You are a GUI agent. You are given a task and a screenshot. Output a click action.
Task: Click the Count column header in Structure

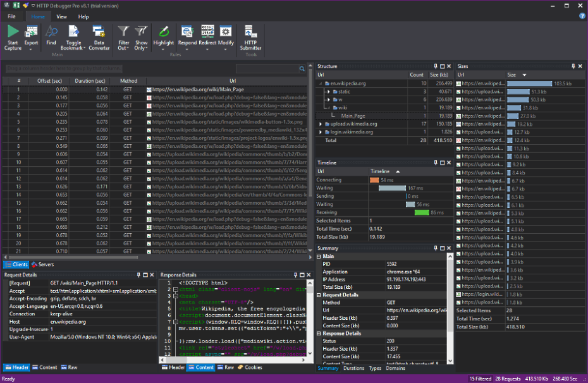tap(416, 75)
